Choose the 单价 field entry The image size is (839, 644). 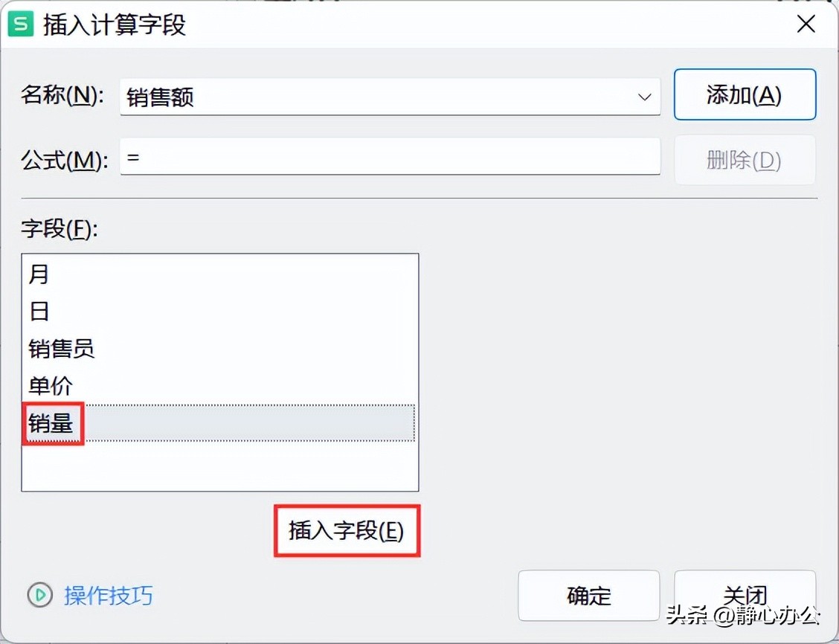pos(220,386)
